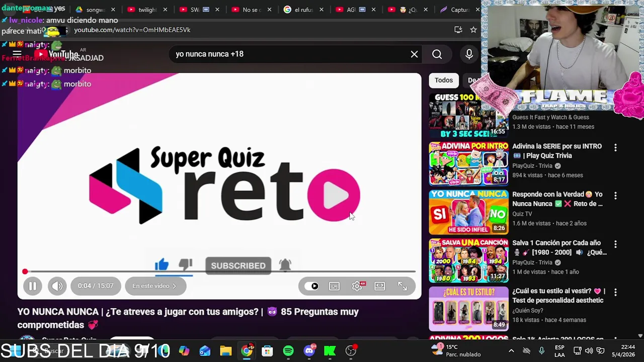Screen dimensions: 644x362
Task: Open Outlook from the taskbar
Action: (205, 350)
